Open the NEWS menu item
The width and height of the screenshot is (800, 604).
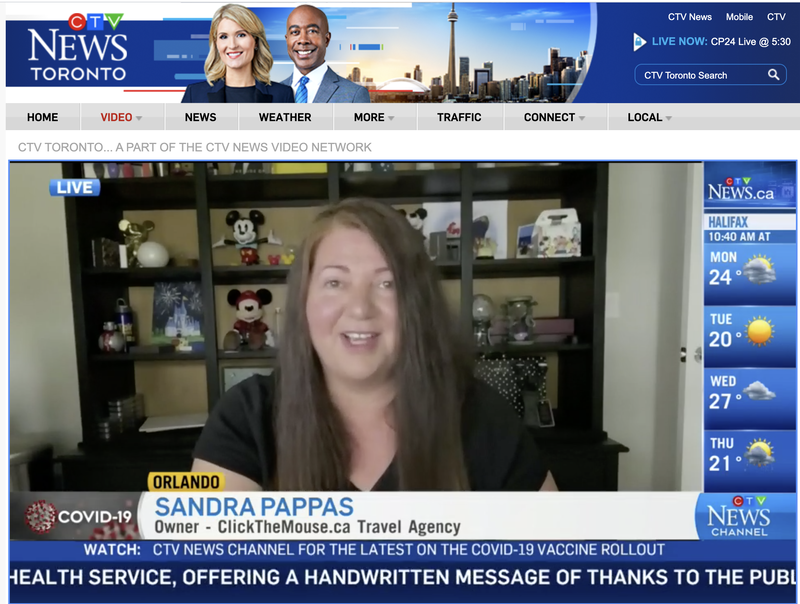click(x=201, y=117)
